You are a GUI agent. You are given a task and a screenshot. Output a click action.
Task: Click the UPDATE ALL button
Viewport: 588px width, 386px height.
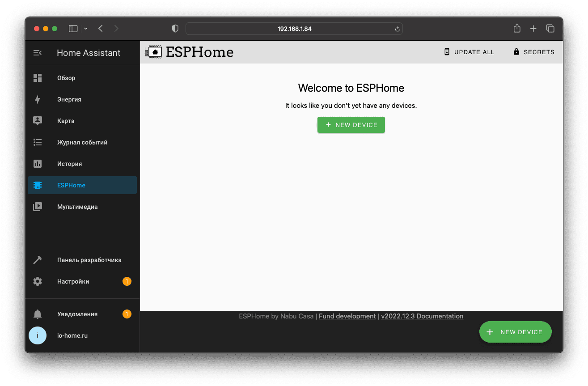pyautogui.click(x=469, y=52)
